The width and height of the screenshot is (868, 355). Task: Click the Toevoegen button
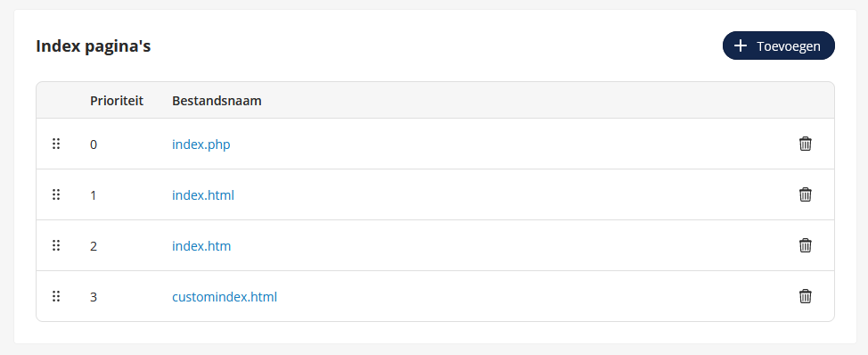click(x=778, y=45)
